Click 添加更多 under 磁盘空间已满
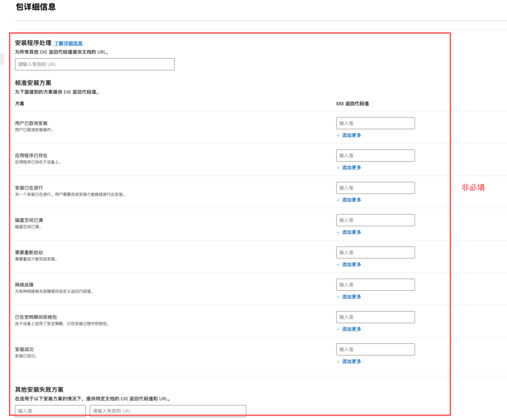 (x=352, y=233)
